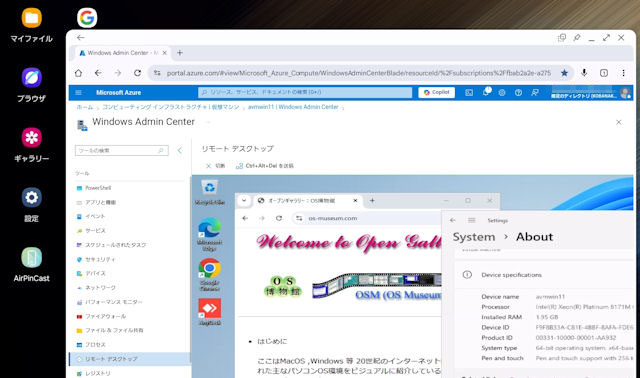Open Azure Cloud Shell icon

(469, 93)
